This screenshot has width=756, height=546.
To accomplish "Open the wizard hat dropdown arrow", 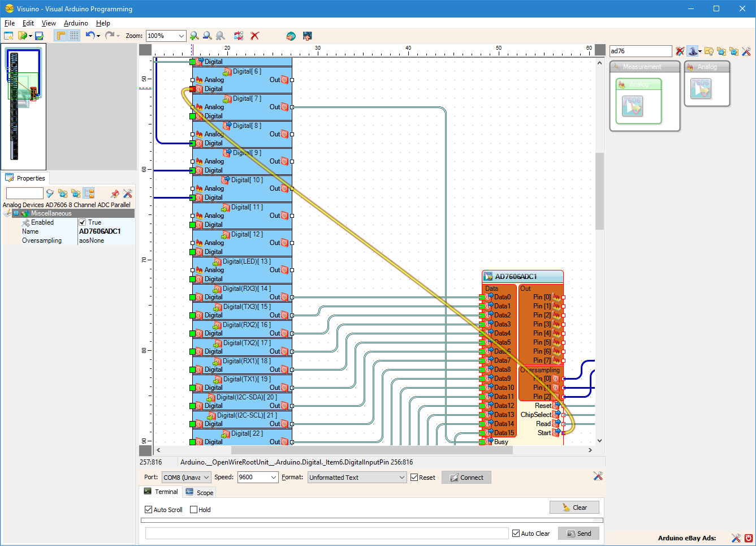I will tap(700, 51).
